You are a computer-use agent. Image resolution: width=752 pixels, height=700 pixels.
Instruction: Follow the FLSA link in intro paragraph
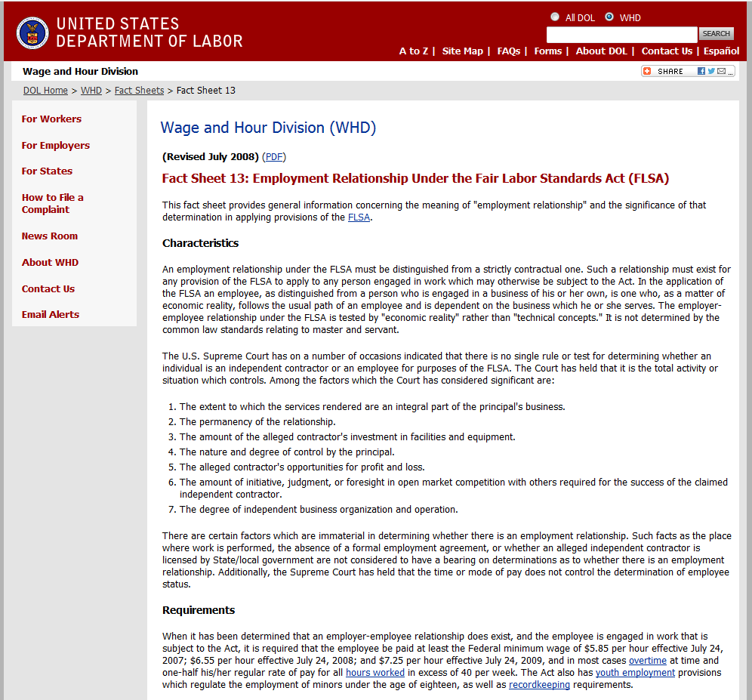point(359,217)
